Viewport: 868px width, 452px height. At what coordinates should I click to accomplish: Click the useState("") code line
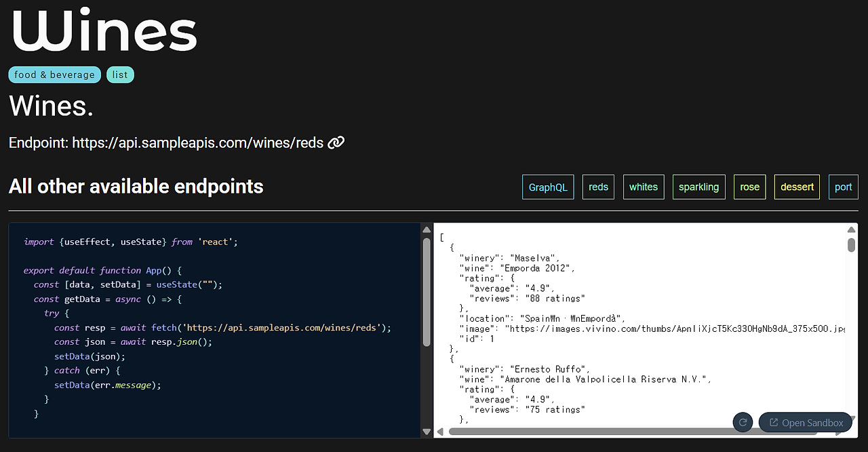[x=128, y=284]
